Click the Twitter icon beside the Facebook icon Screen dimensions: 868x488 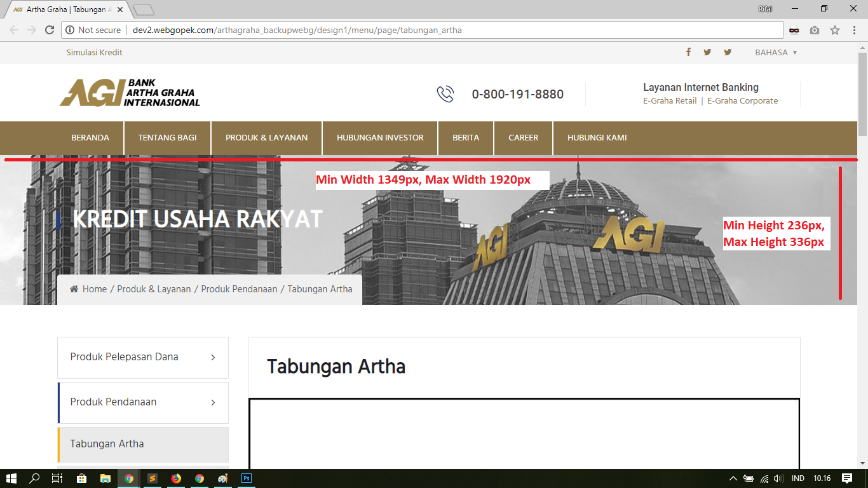707,52
